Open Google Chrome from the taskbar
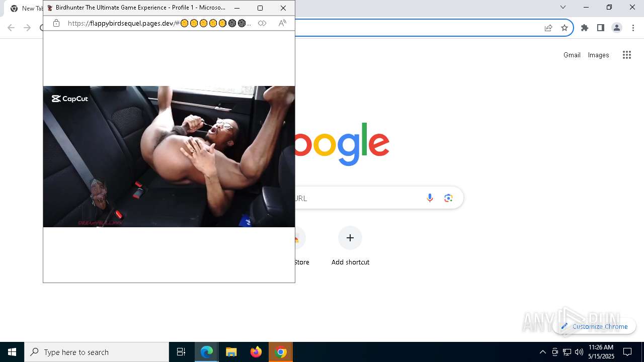This screenshot has height=362, width=644. click(x=281, y=352)
